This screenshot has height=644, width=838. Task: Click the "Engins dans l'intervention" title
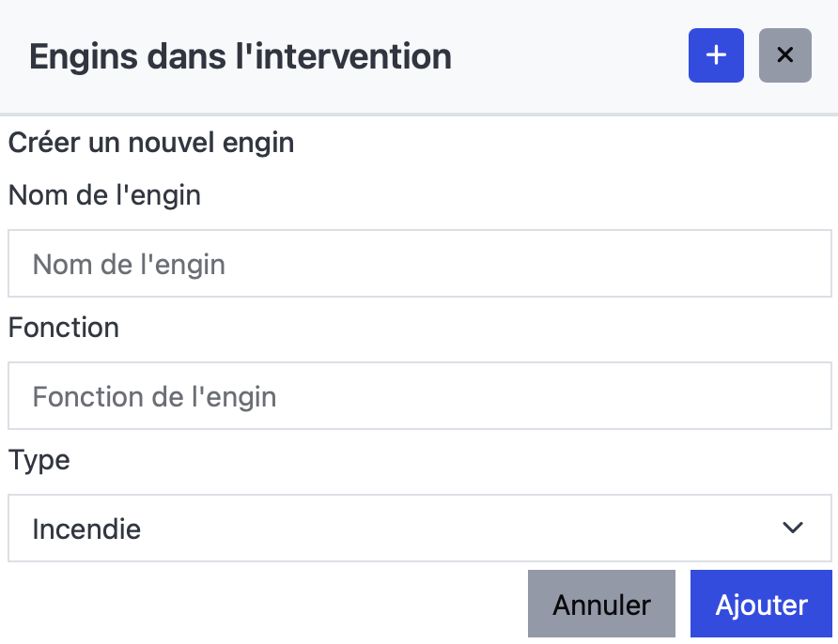pos(241,56)
